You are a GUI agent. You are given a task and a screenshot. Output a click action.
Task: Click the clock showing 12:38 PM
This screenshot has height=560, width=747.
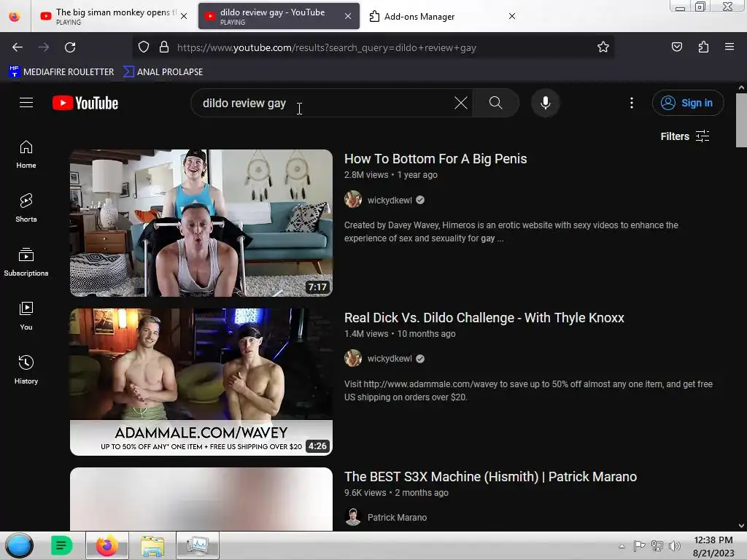pyautogui.click(x=713, y=540)
